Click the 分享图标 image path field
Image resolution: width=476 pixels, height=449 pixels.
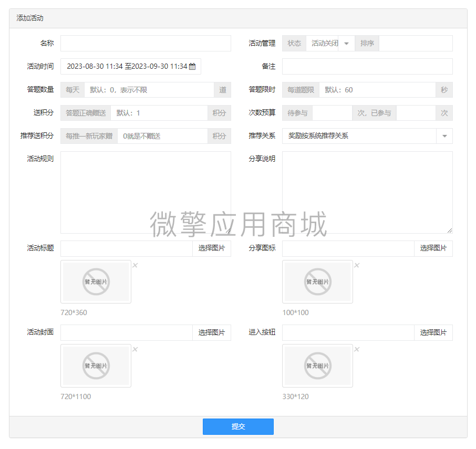coord(348,248)
